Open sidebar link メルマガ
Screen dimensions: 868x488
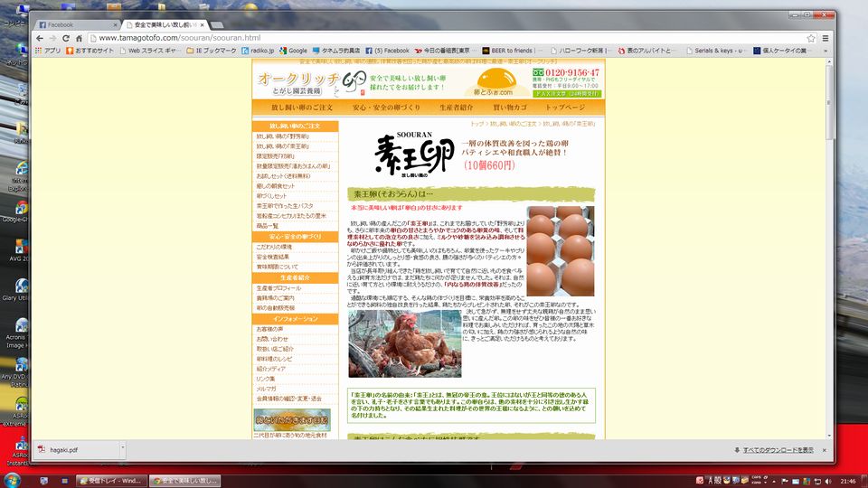[266, 389]
